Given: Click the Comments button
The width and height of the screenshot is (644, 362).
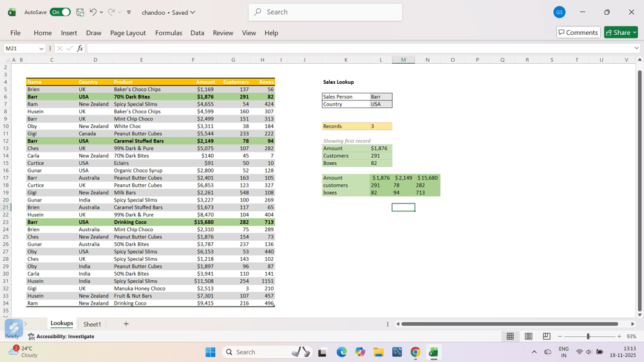Looking at the screenshot, I should [578, 32].
